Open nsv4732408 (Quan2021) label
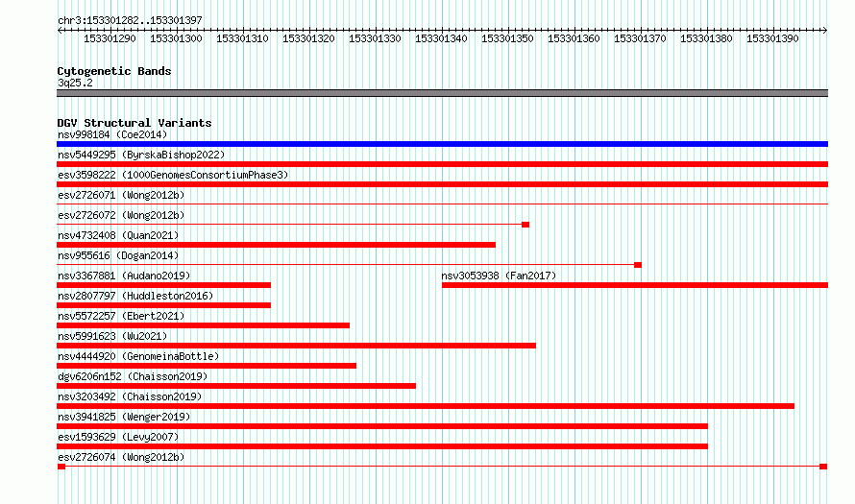 point(118,235)
